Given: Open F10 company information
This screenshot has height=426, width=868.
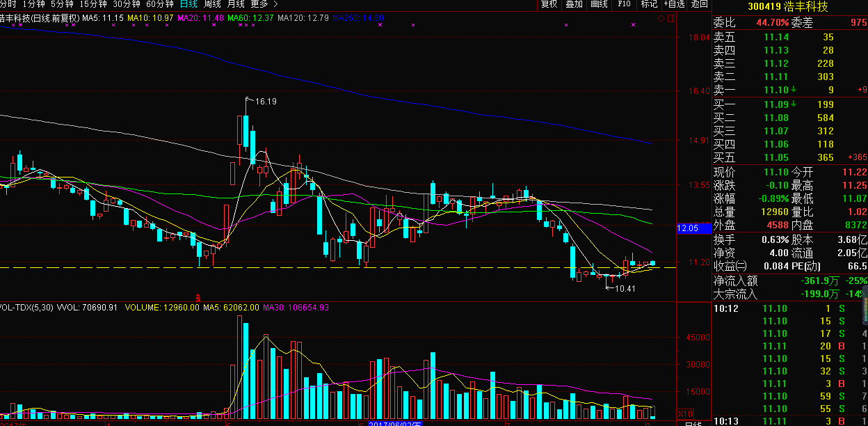Looking at the screenshot, I should coord(624,4).
